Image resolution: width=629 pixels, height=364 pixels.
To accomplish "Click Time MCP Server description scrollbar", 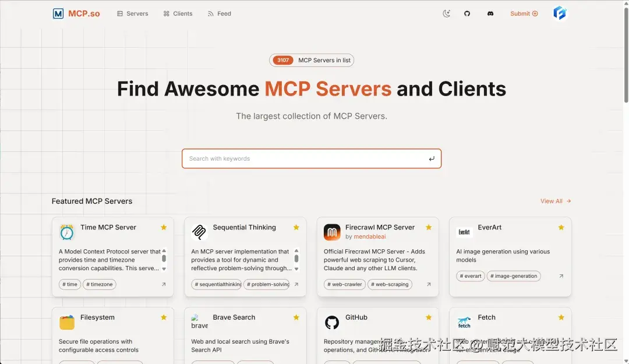I will tap(164, 259).
